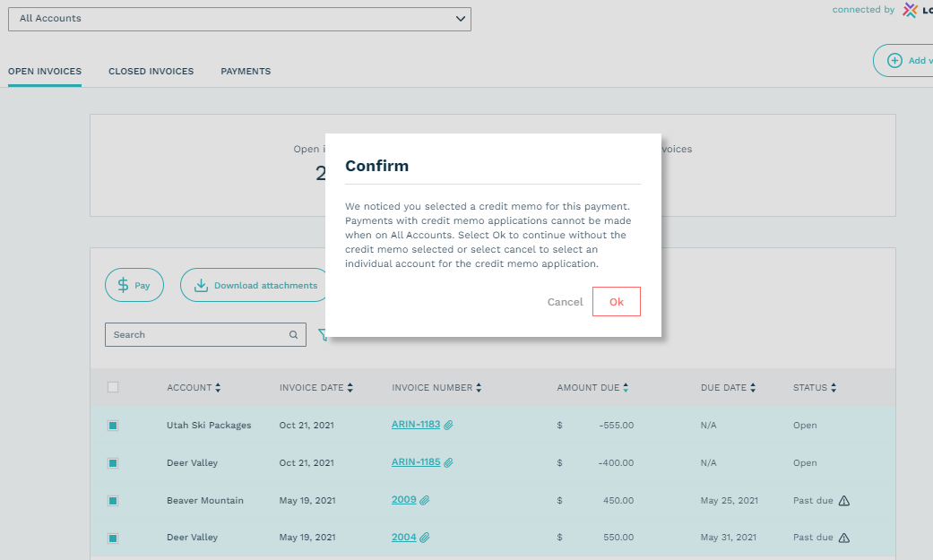
Task: Click the attachment icon next to ARIN-1185
Action: pos(448,463)
